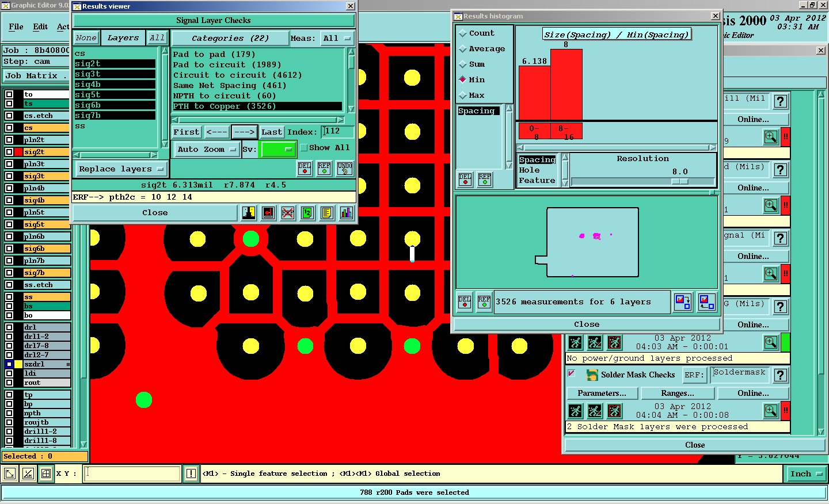Click first layer-transfer icon beside measurements text
The height and width of the screenshot is (504, 829).
coord(683,302)
